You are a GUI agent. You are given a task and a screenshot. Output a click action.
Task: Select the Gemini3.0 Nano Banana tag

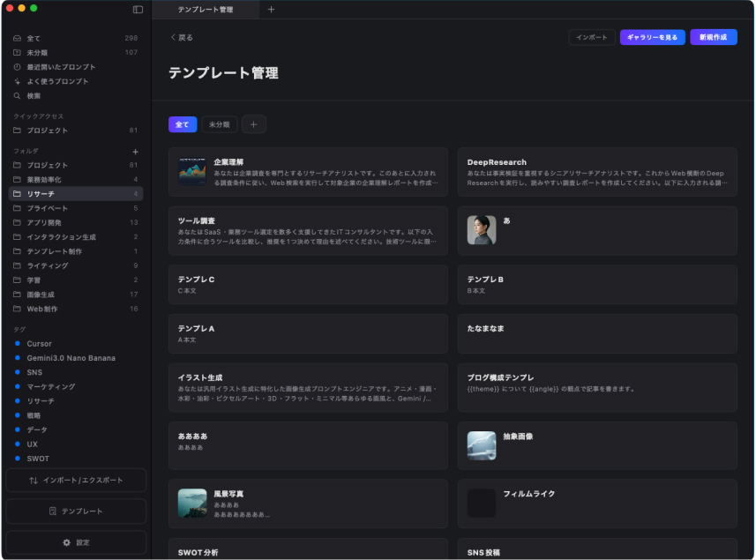76,358
